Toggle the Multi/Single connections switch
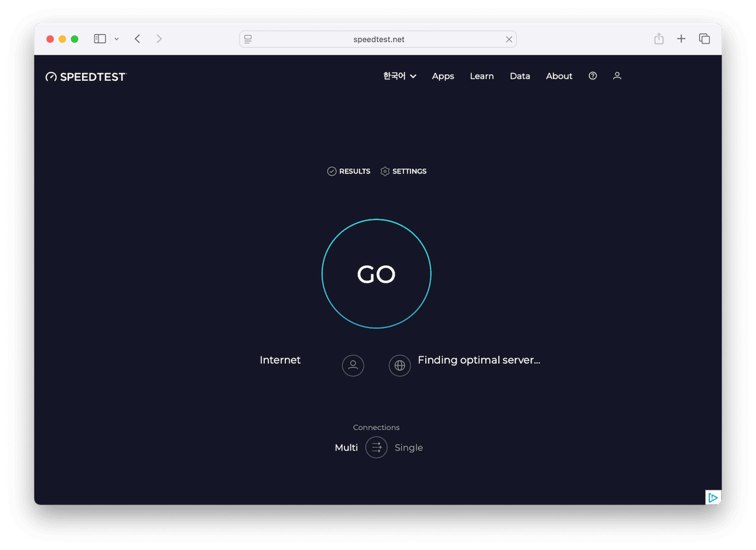756x550 pixels. coord(376,447)
